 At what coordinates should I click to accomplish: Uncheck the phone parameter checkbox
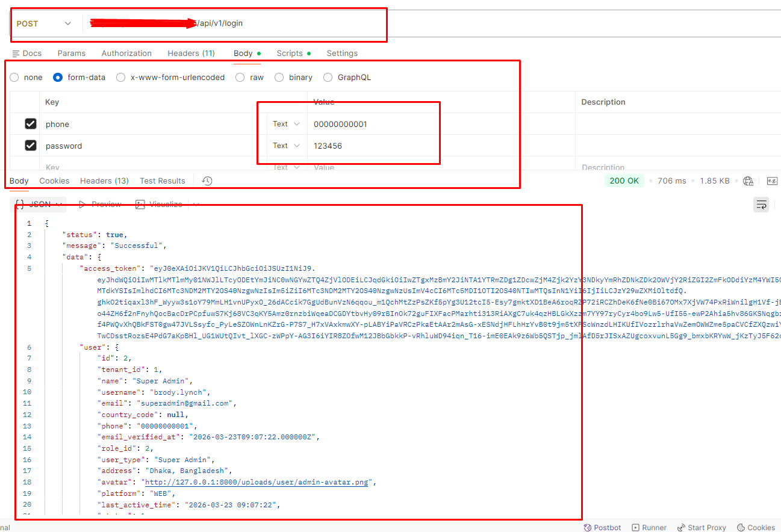coord(31,124)
